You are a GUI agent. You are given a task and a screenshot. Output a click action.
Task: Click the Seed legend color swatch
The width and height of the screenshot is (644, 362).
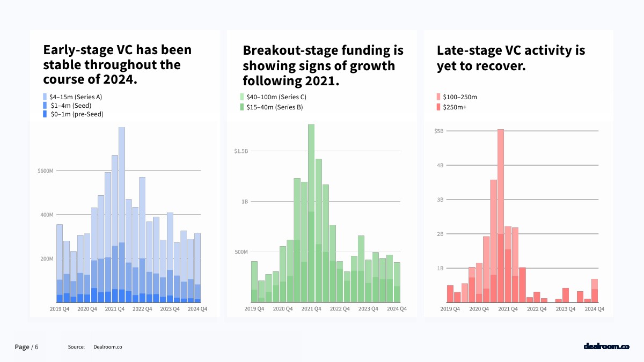click(x=45, y=106)
